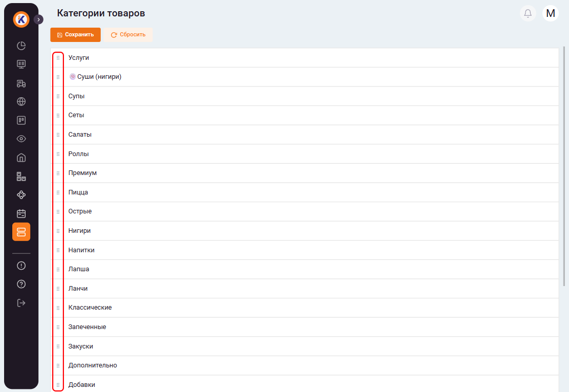Click the kanban board sidebar icon
Image resolution: width=569 pixels, height=392 pixels.
pos(21,120)
